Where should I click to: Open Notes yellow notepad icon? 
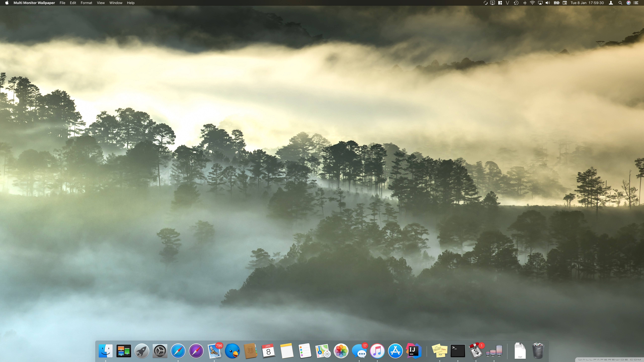pyautogui.click(x=287, y=351)
